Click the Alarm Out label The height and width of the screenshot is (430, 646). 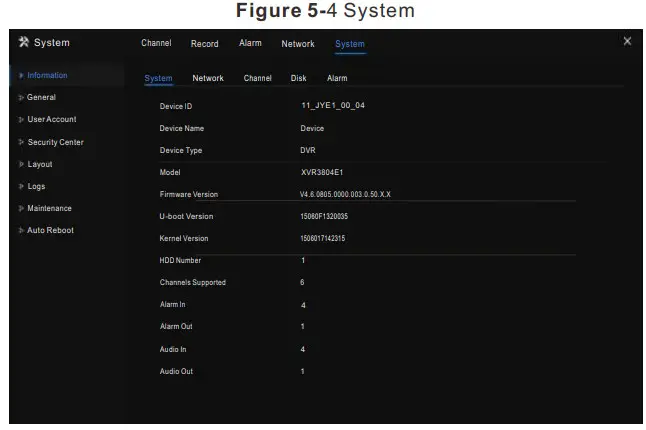[176, 326]
